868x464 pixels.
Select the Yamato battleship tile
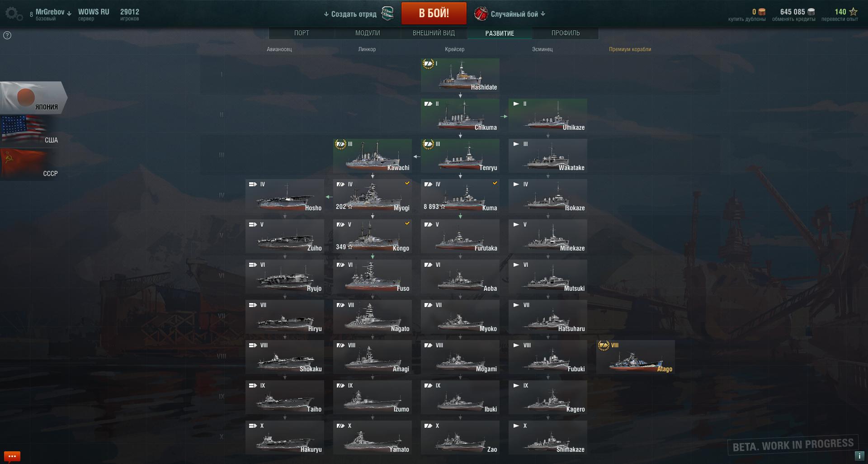373,437
